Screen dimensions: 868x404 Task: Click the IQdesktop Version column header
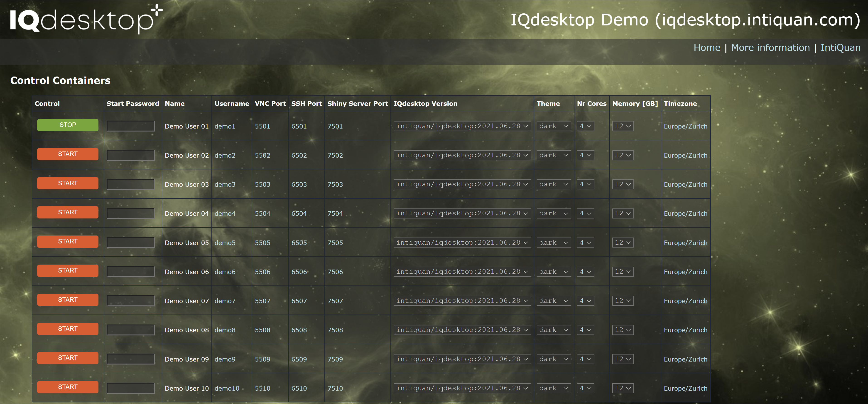(425, 104)
